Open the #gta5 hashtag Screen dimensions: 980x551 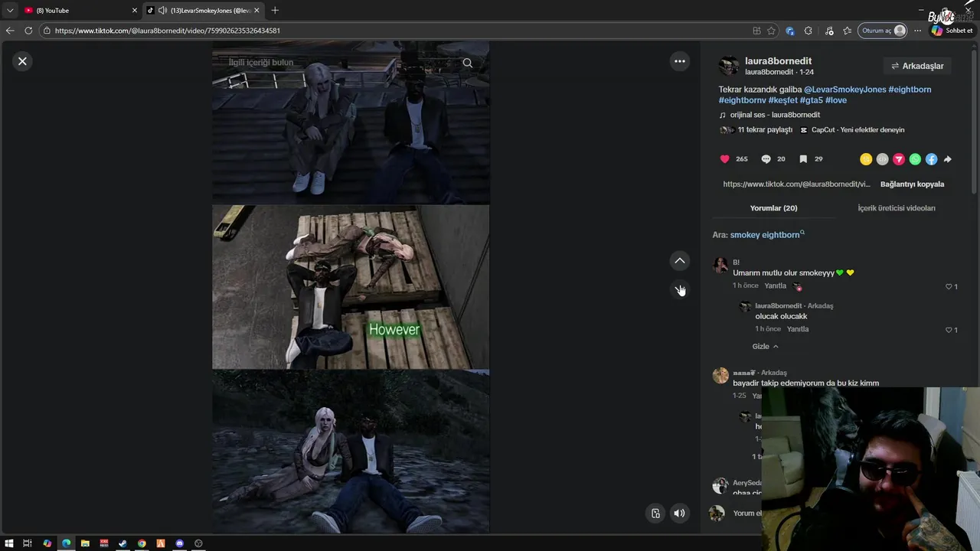[x=811, y=100]
